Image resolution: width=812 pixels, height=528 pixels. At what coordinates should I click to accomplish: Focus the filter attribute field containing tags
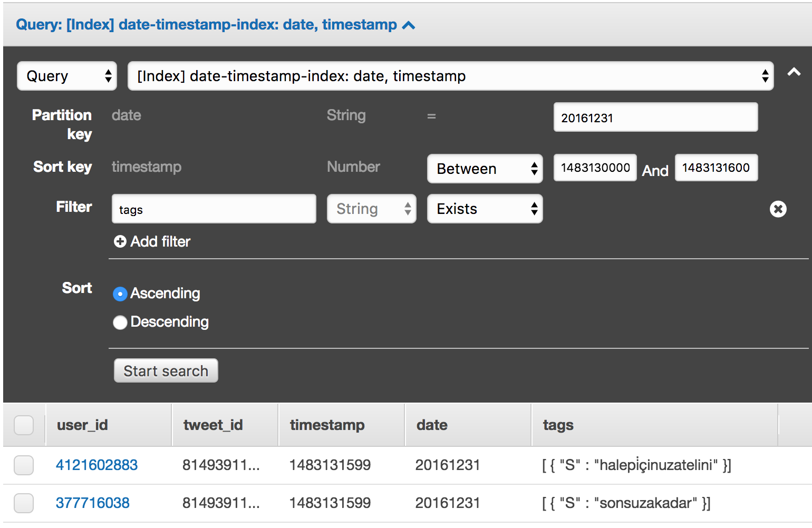[214, 209]
